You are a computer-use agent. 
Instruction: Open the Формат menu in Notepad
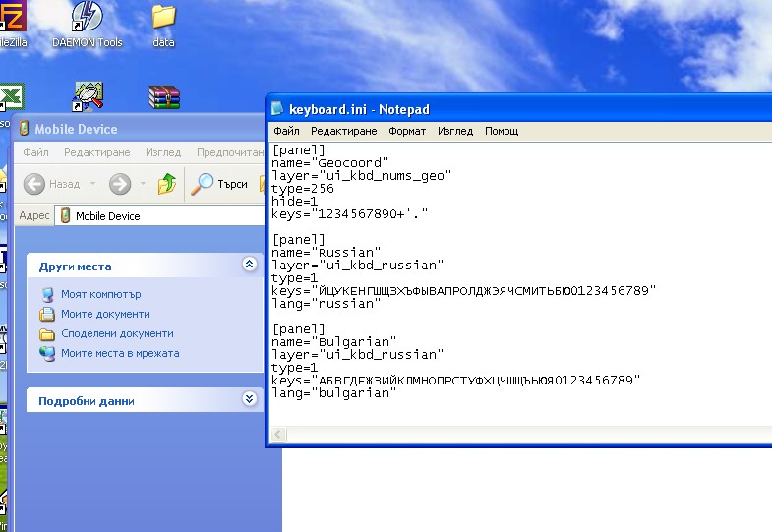point(407,131)
